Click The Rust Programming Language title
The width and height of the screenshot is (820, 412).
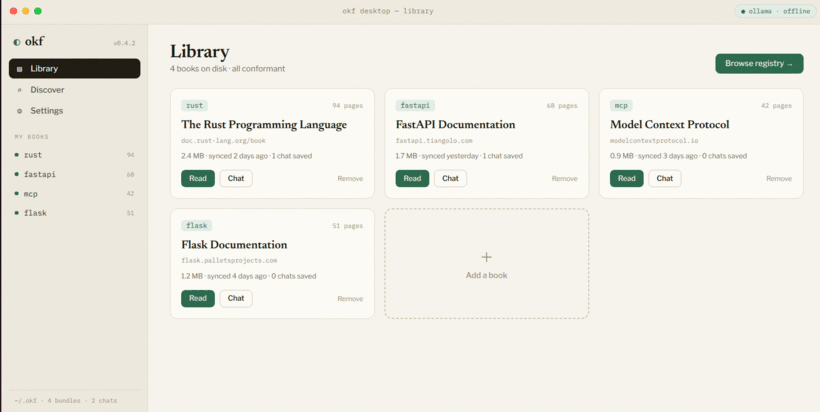tap(264, 124)
